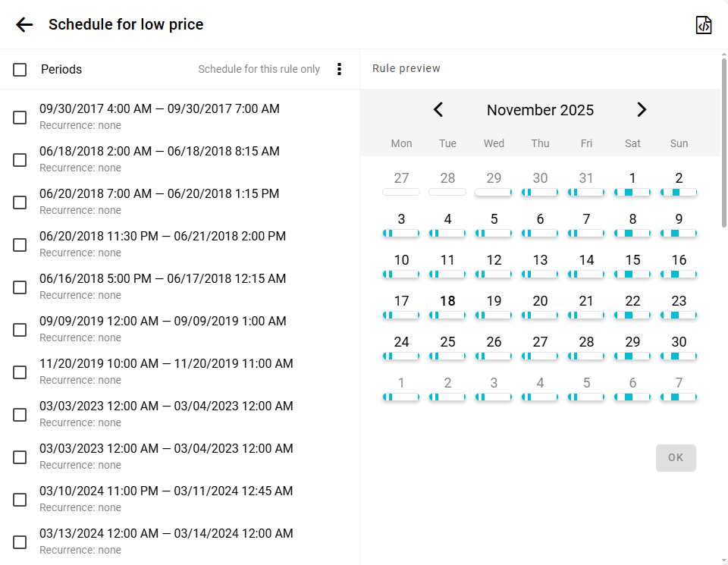Go to previous month in calendar
Image resolution: width=728 pixels, height=565 pixels.
click(438, 110)
